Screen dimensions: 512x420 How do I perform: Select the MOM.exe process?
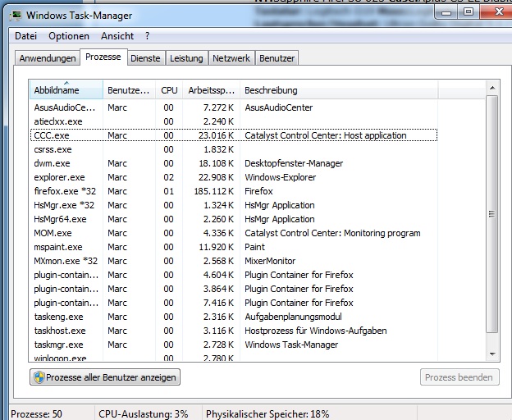234,233
